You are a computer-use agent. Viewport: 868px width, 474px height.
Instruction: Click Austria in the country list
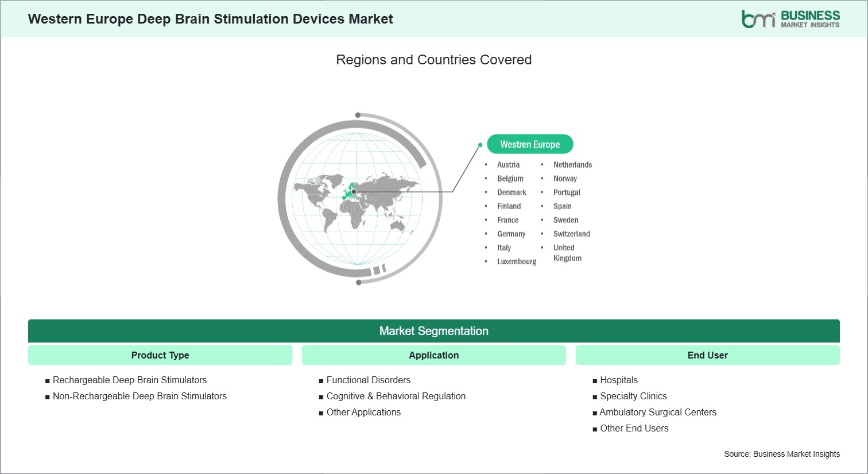[508, 165]
